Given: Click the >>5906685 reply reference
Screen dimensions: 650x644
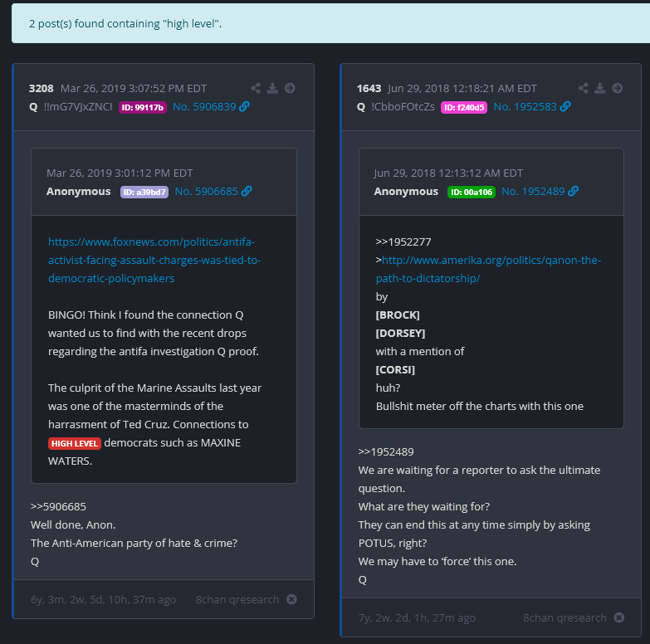Looking at the screenshot, I should [x=58, y=506].
